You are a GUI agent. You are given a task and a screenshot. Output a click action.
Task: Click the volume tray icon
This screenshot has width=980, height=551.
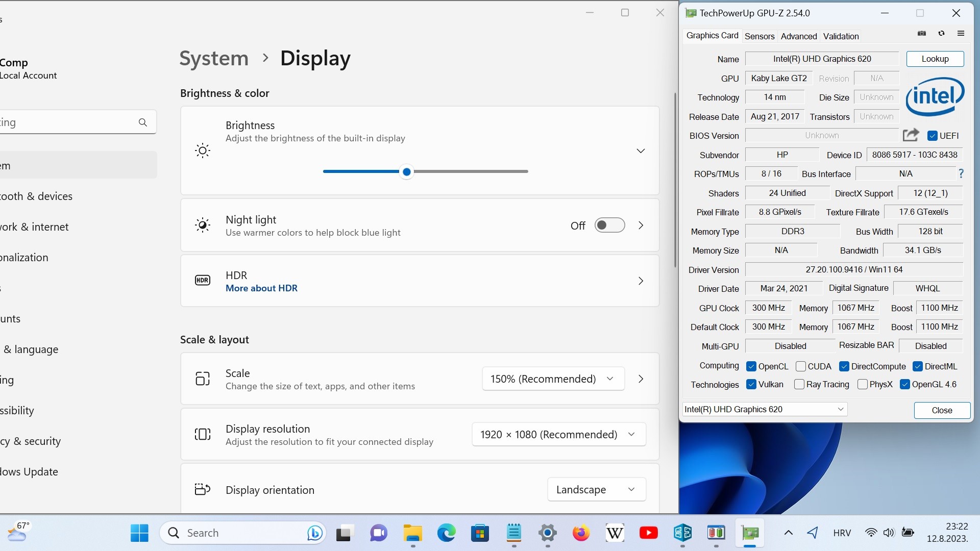[x=889, y=533]
